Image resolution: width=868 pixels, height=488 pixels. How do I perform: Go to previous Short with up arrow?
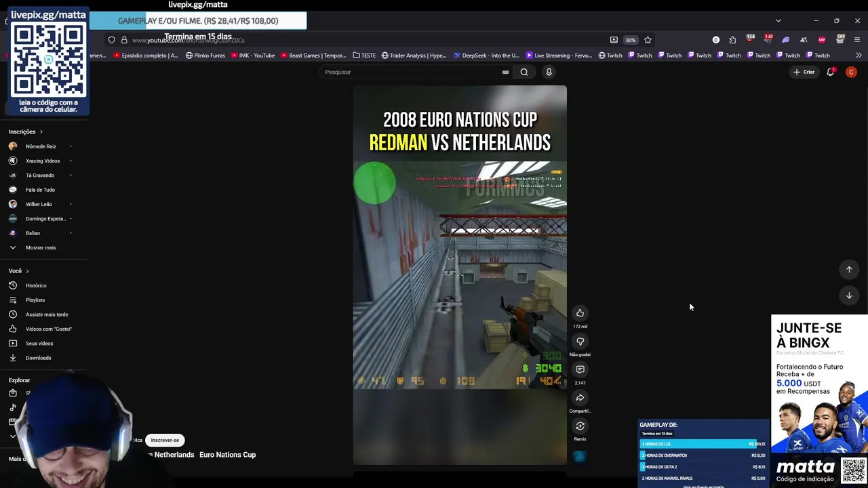849,270
